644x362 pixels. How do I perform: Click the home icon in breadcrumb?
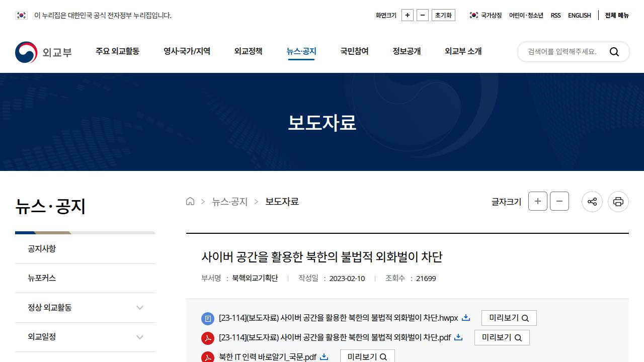click(190, 202)
